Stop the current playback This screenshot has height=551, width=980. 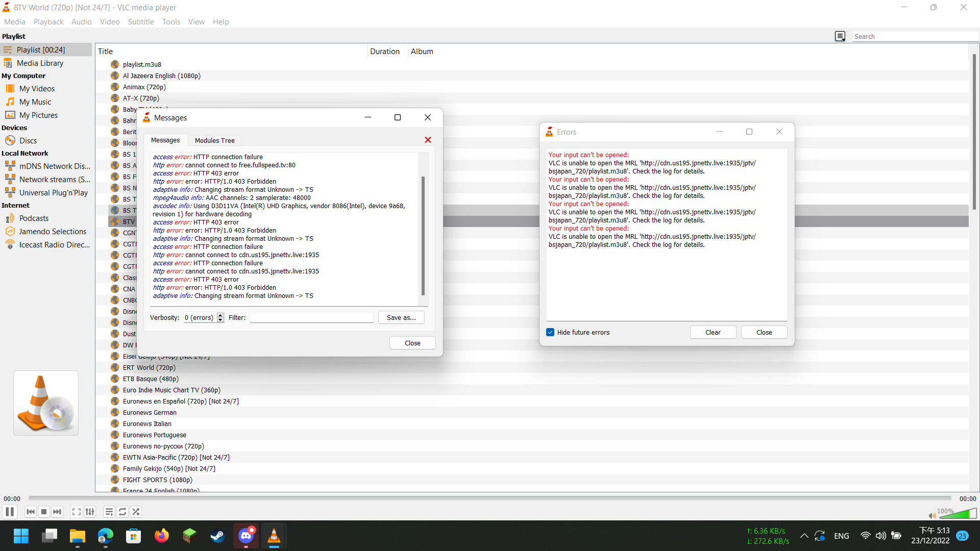click(x=44, y=512)
